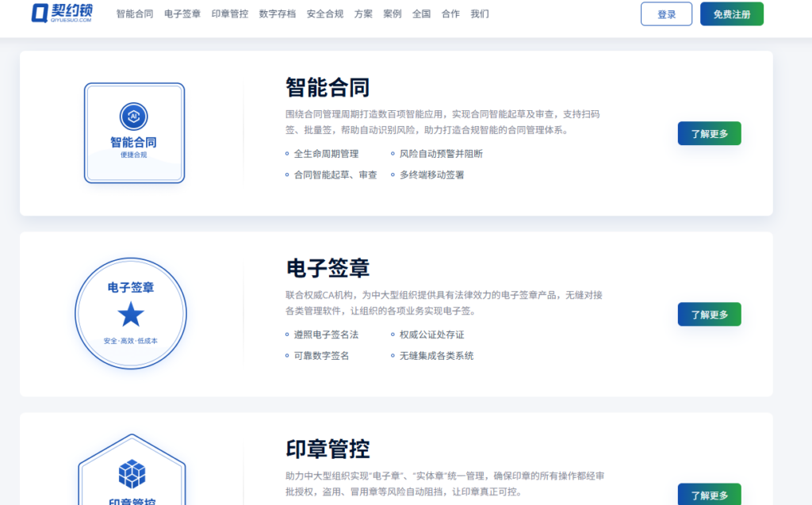Click the 全生命周期管理 bullet text

point(326,154)
